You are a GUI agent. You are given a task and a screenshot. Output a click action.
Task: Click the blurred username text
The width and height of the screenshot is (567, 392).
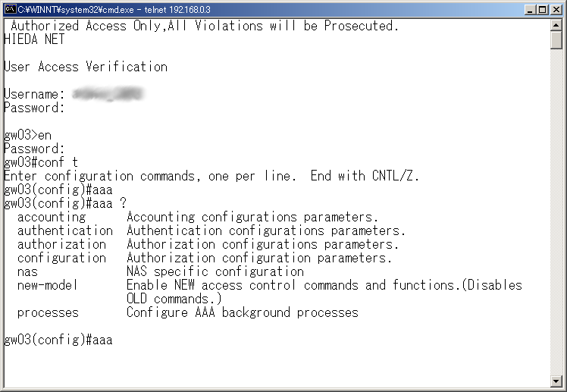(108, 94)
